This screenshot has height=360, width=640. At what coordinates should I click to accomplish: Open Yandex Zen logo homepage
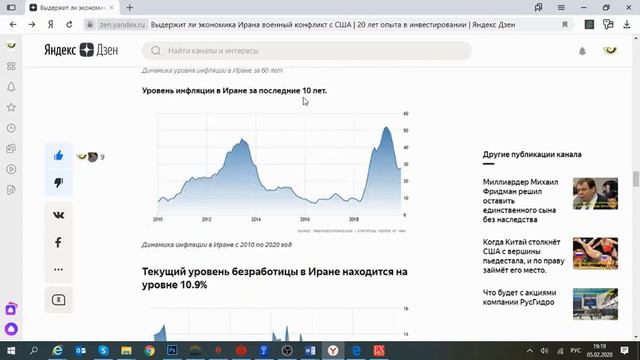tap(81, 50)
